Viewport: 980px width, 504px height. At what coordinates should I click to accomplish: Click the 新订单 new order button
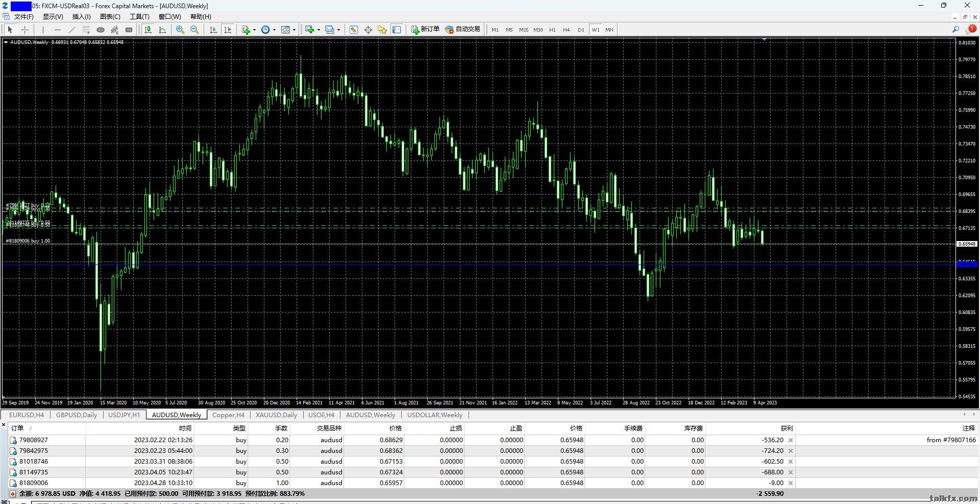[x=426, y=30]
